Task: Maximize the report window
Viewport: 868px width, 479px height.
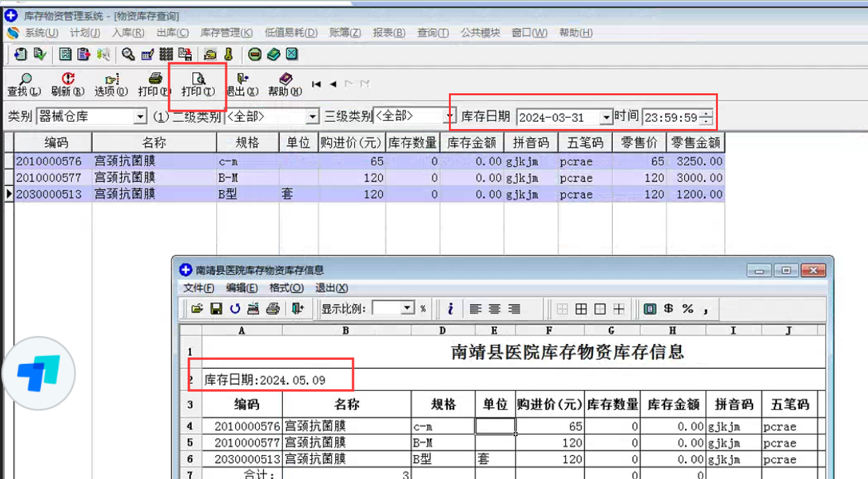Action: click(786, 270)
